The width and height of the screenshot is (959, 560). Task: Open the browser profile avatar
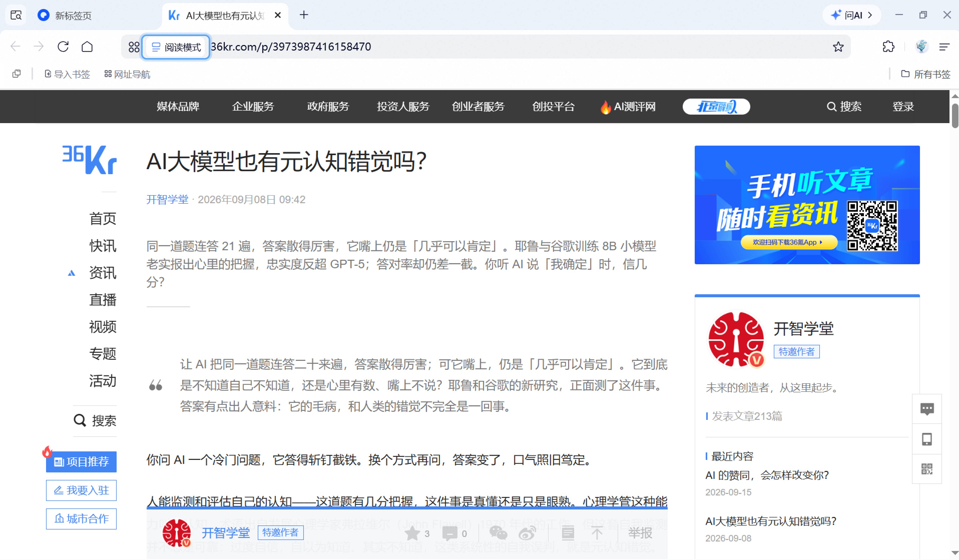click(921, 46)
